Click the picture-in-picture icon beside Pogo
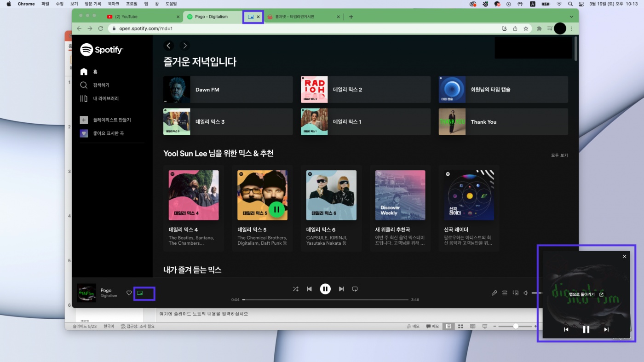The image size is (644, 362). point(140,293)
